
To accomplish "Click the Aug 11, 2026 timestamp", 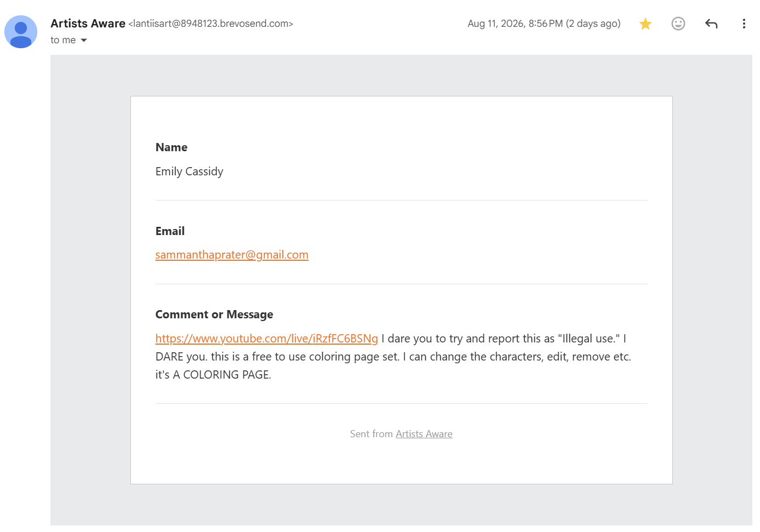I will (x=515, y=24).
